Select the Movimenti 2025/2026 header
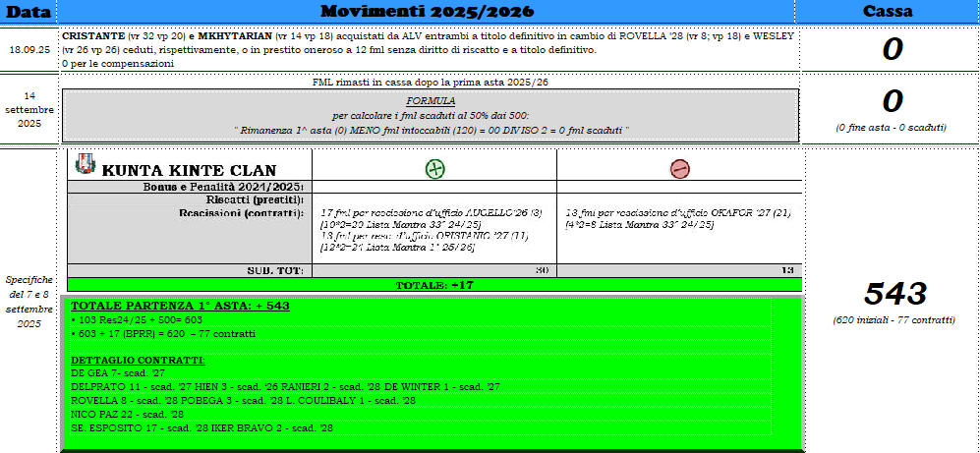The height and width of the screenshot is (453, 980). pyautogui.click(x=427, y=12)
